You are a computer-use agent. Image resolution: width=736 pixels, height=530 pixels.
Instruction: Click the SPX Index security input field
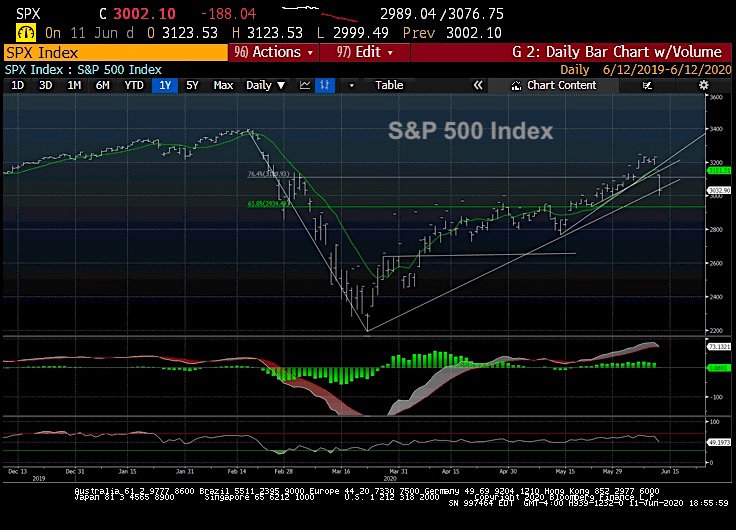point(115,53)
